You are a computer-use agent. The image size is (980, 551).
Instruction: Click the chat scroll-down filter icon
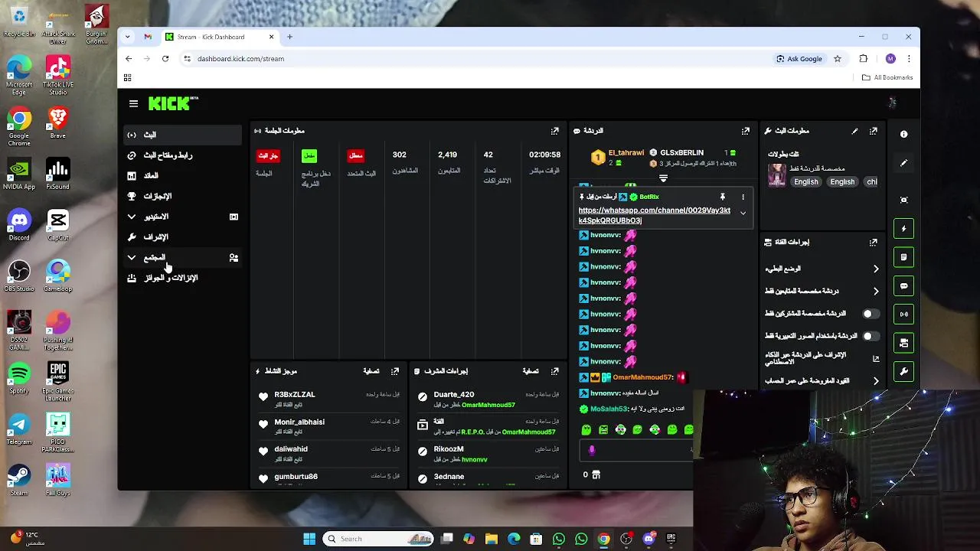[663, 178]
